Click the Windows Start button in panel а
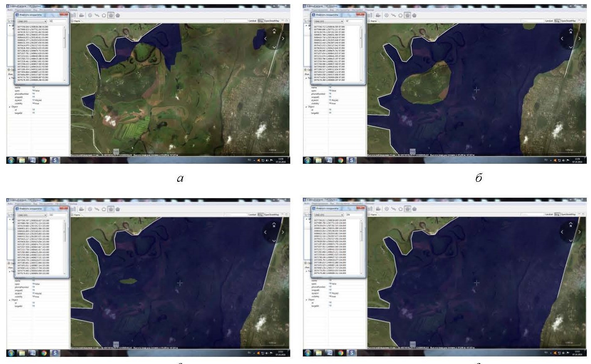This screenshot has width=591, height=364. (11, 160)
